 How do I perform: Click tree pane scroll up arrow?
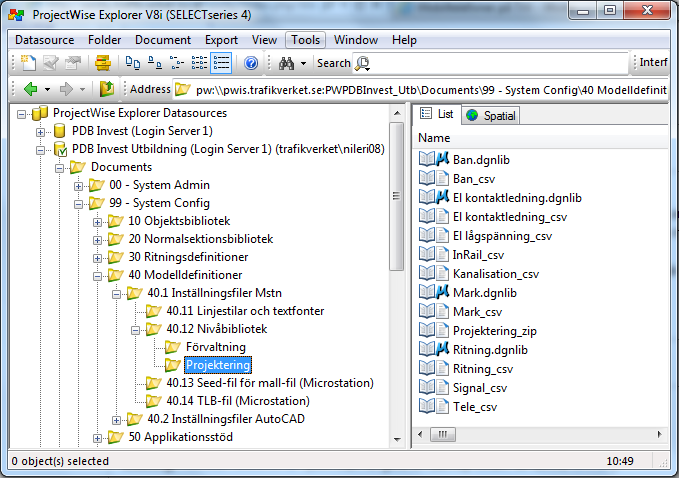tap(397, 113)
